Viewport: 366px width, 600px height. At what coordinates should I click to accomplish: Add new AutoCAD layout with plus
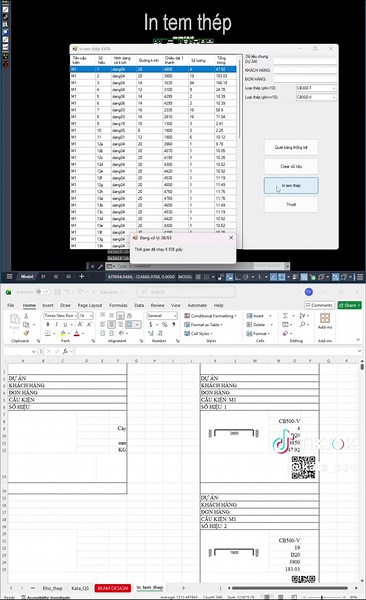[x=81, y=276]
